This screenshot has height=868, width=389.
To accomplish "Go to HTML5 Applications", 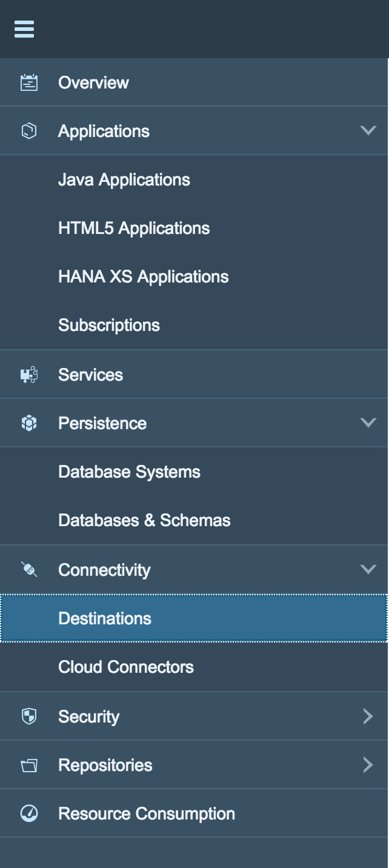I will (x=134, y=228).
